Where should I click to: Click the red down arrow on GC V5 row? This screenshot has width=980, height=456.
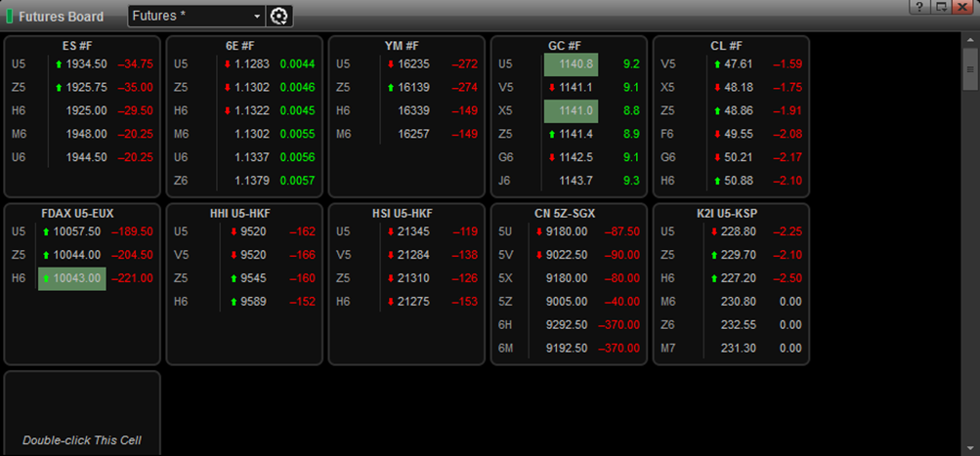coord(552,88)
